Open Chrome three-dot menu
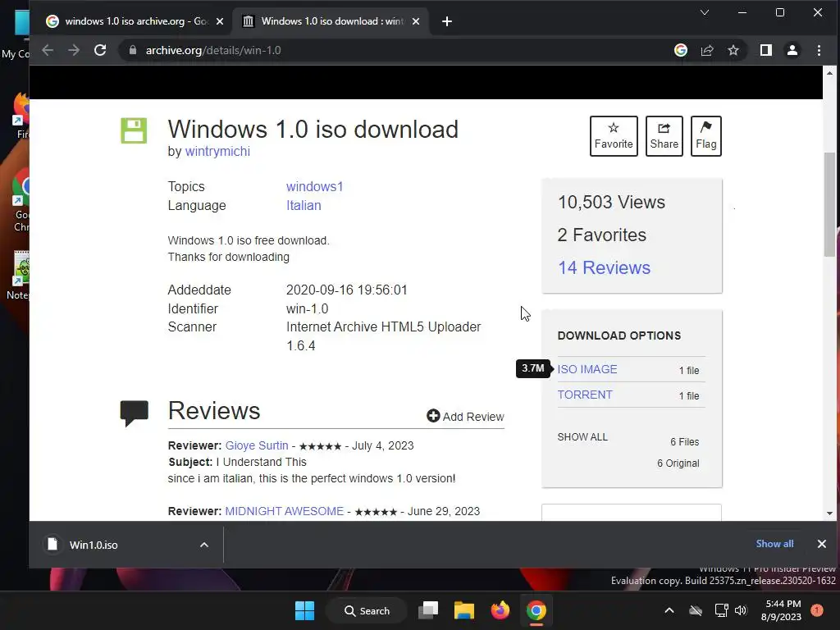This screenshot has width=840, height=630. click(x=819, y=50)
